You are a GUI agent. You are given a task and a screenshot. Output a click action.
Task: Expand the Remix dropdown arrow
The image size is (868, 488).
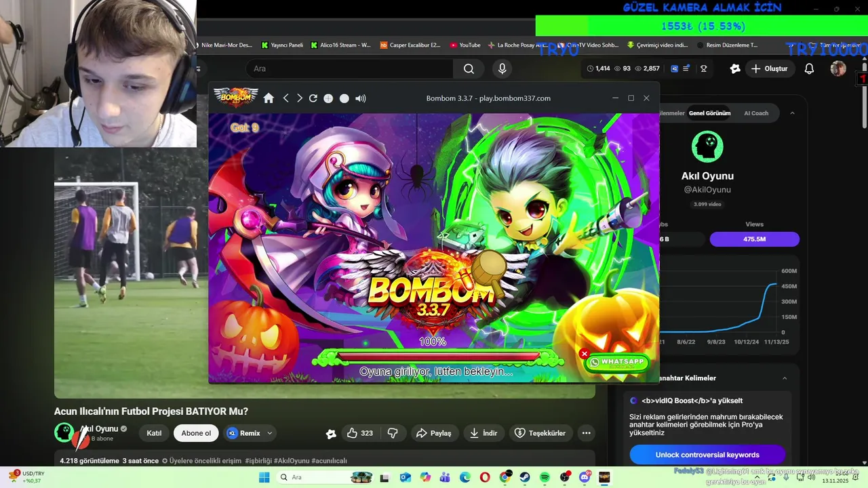click(x=269, y=433)
